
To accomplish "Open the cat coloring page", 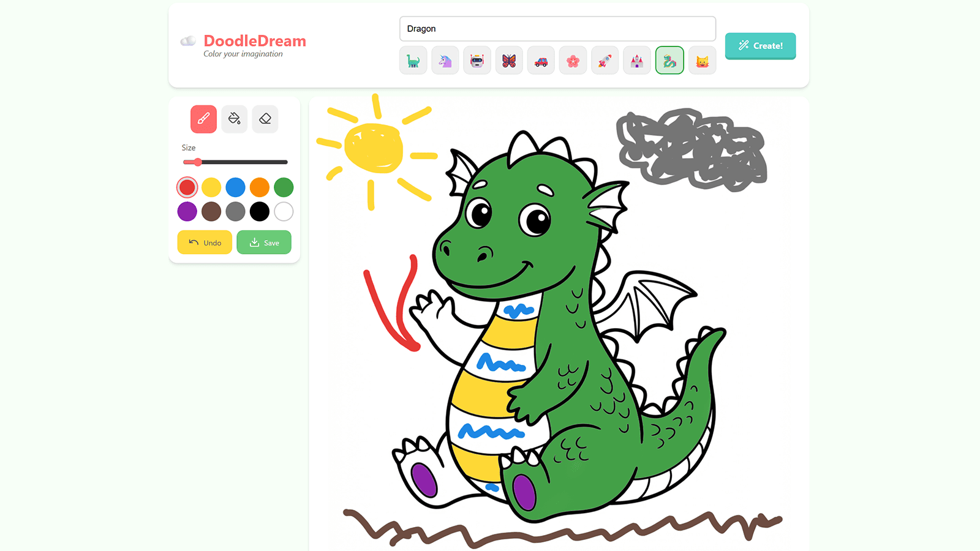I will coord(701,60).
